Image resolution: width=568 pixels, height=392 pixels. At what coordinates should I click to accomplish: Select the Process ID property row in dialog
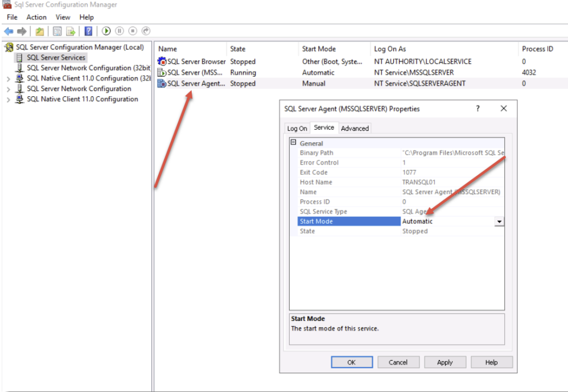coord(401,202)
